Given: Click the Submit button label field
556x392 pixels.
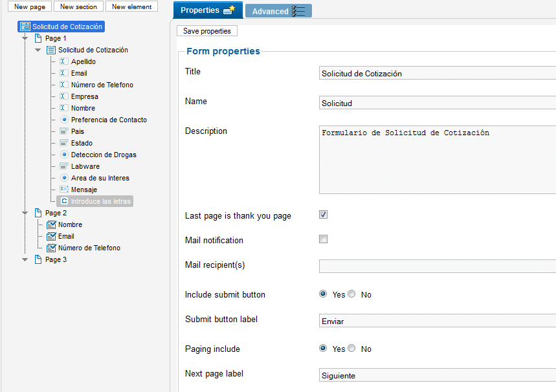Looking at the screenshot, I should pyautogui.click(x=438, y=320).
